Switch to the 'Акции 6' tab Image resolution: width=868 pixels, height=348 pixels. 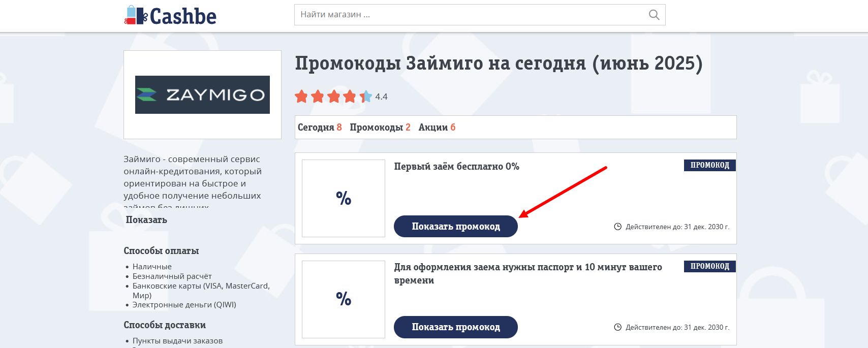click(437, 128)
